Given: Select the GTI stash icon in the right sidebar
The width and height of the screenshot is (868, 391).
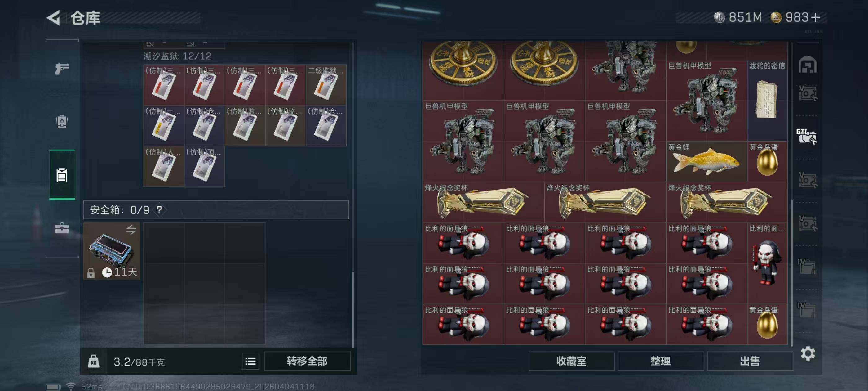Looking at the screenshot, I should click(806, 136).
